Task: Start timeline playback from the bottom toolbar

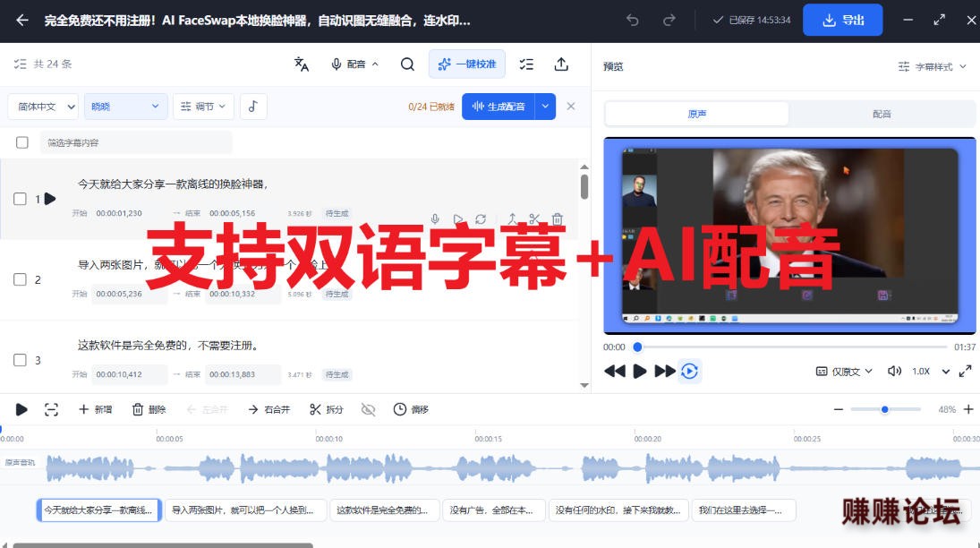Action: 21,410
